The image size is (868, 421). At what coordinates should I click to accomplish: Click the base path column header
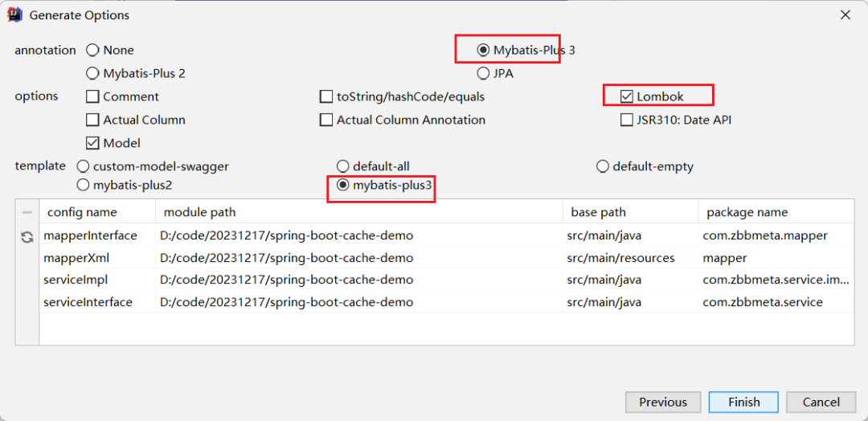(631, 212)
